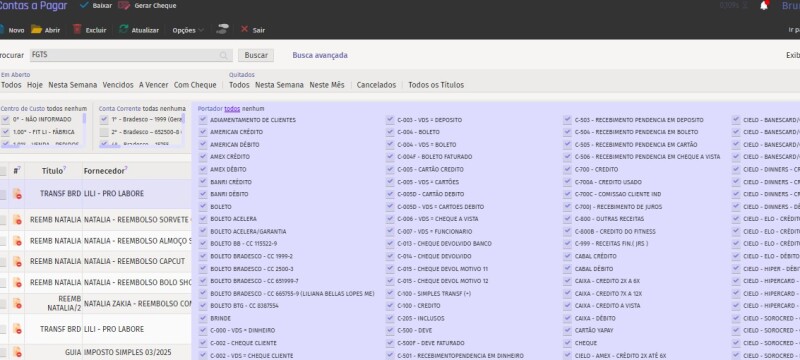Filter open bills by A Vencer
This screenshot has width=800, height=360.
(154, 85)
